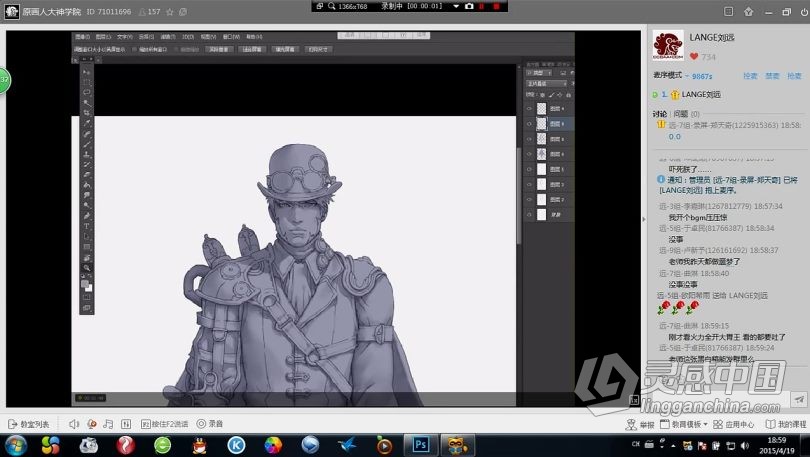
Task: Click the send message paper-plane icon
Action: (799, 399)
